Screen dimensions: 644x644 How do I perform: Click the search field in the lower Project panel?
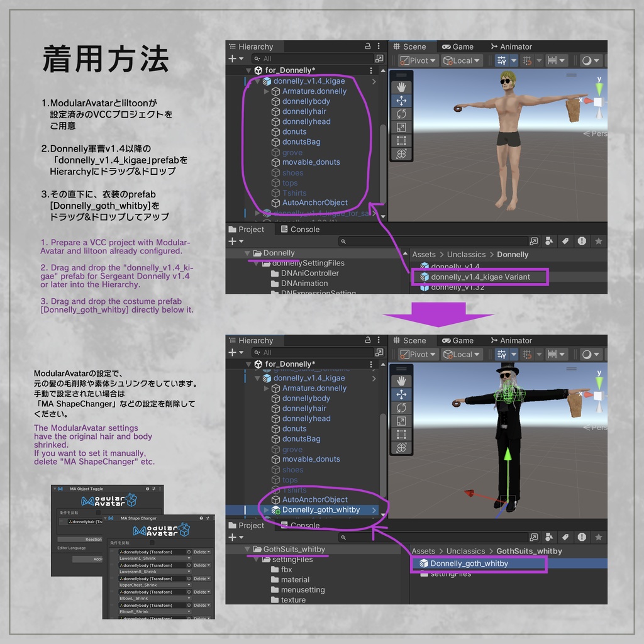433,537
